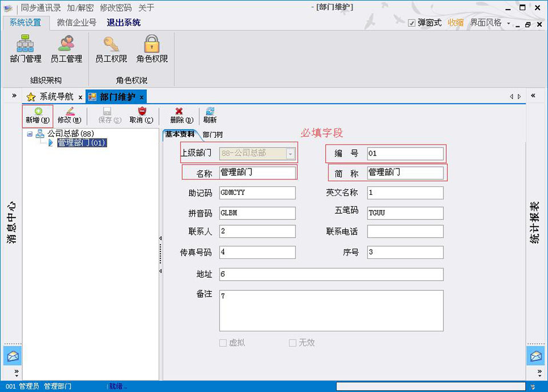This screenshot has width=548, height=392.
Task: Enable the 虚拟 checkbox
Action: 223,343
